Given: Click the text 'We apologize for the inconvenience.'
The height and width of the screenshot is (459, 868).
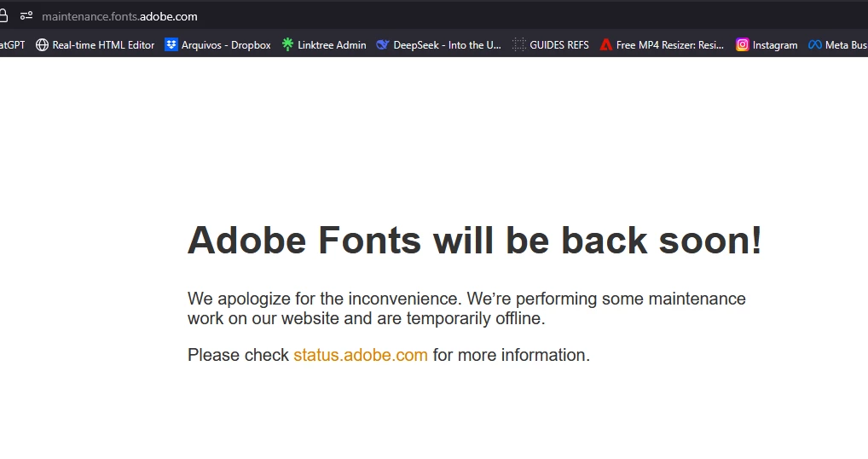Looking at the screenshot, I should tap(324, 299).
